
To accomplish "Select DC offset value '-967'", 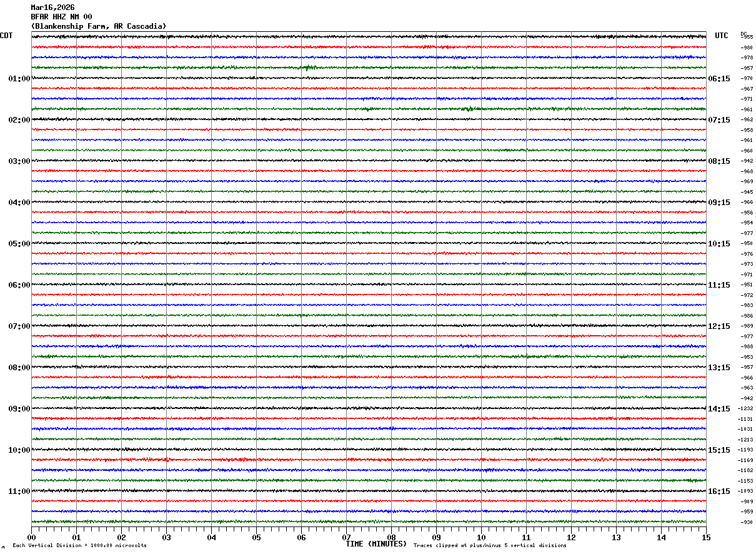I will coord(747,89).
